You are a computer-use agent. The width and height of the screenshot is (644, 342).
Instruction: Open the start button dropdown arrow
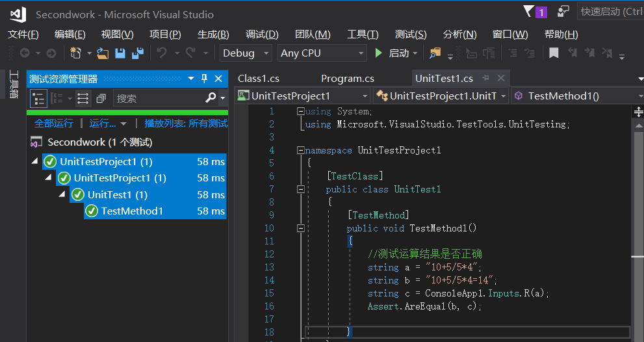(x=415, y=53)
